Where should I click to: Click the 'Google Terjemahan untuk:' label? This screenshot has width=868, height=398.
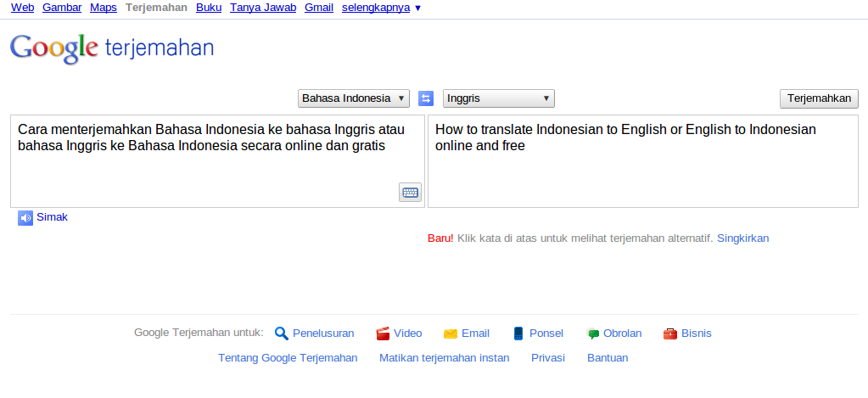[x=199, y=333]
